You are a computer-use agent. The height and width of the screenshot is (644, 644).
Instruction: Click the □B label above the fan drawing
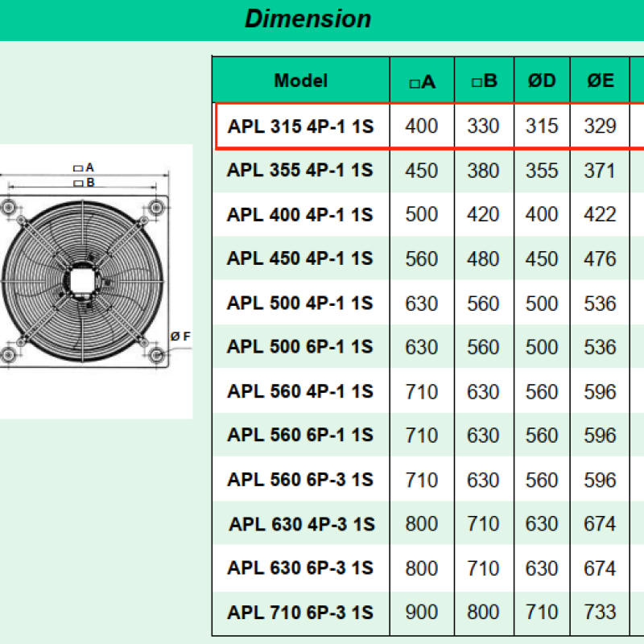[84, 183]
